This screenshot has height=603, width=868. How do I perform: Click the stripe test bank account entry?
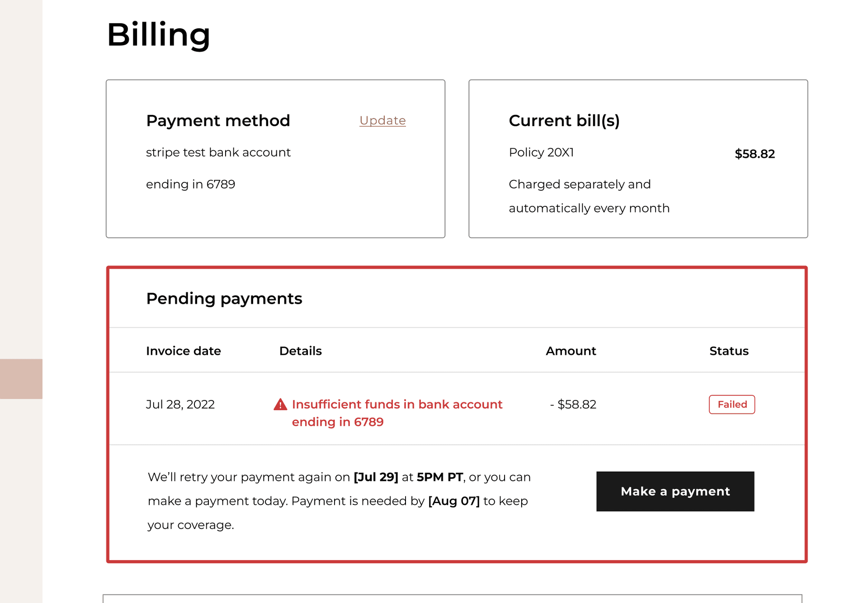click(x=218, y=152)
